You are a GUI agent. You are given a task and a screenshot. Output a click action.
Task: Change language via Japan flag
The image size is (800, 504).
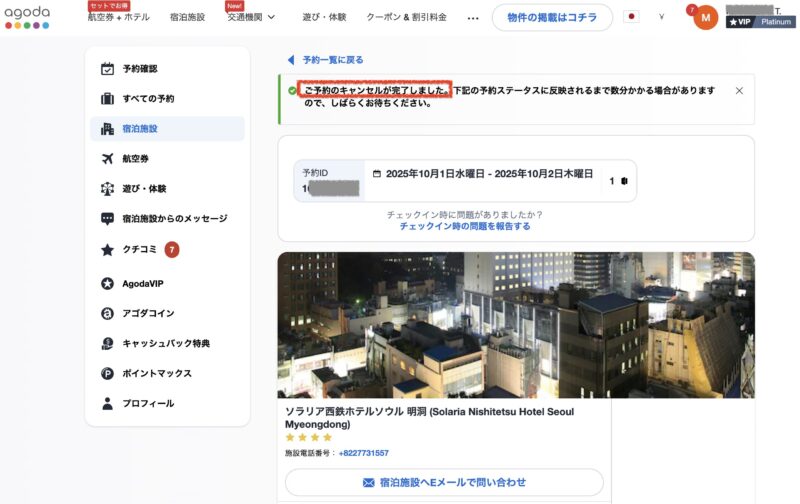[x=631, y=17]
